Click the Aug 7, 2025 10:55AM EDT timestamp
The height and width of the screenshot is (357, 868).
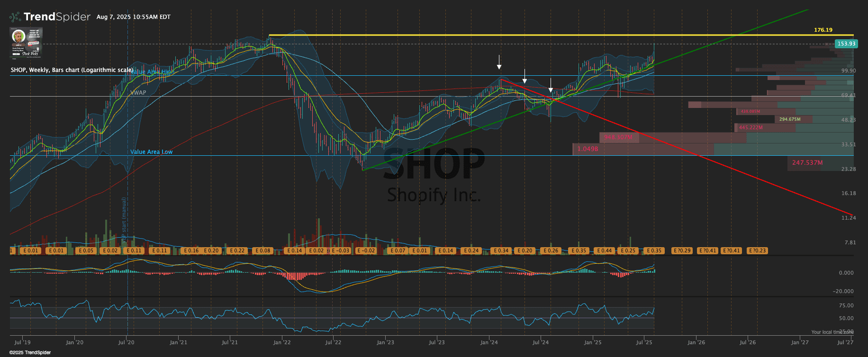pyautogui.click(x=134, y=17)
